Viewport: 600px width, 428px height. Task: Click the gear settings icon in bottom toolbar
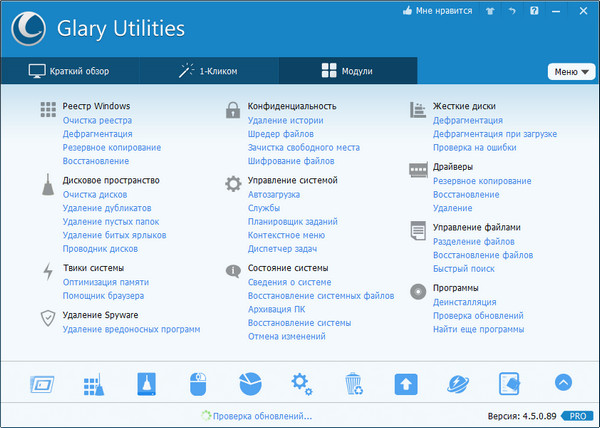coord(301,382)
